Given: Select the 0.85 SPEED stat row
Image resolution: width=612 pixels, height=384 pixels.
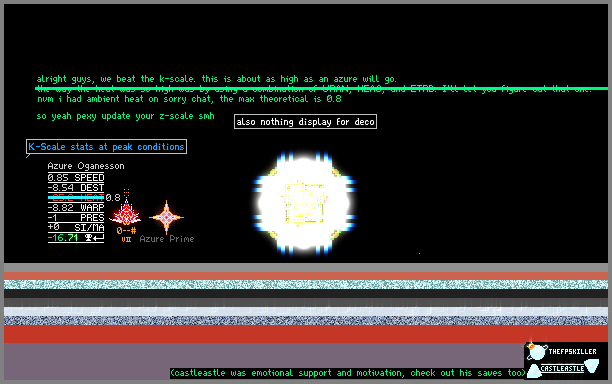Looking at the screenshot, I should point(76,178).
